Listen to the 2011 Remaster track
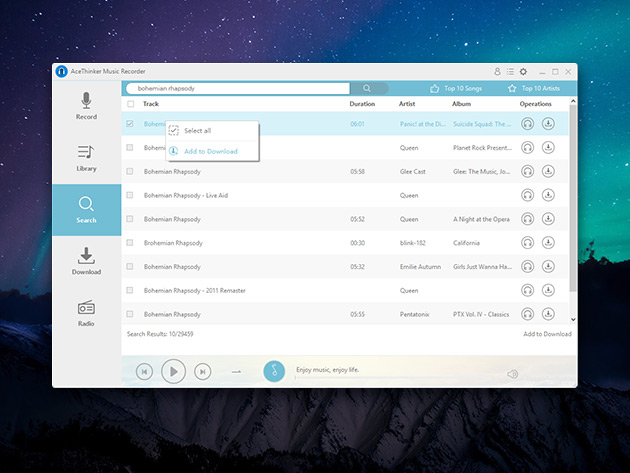630x473 pixels. (x=528, y=290)
